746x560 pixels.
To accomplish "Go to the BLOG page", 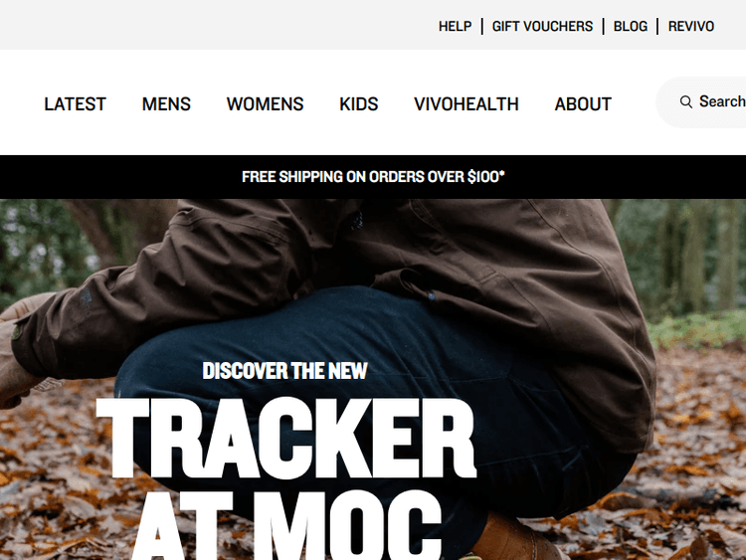I will (631, 26).
